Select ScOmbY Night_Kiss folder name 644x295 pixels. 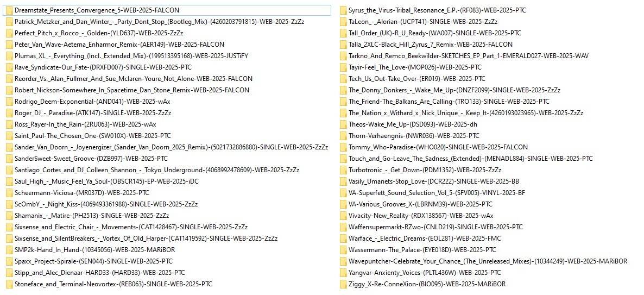click(106, 204)
